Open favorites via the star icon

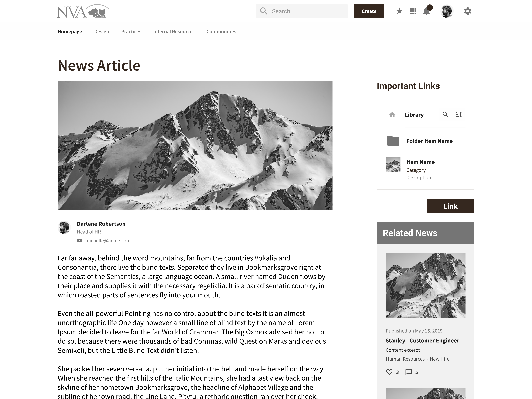tap(399, 11)
